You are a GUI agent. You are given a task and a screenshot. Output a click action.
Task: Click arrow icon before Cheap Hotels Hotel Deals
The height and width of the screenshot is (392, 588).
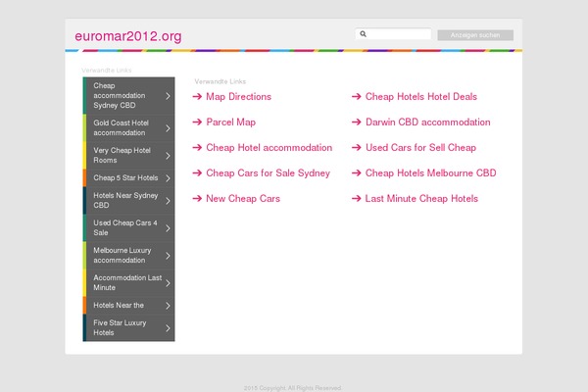point(357,97)
